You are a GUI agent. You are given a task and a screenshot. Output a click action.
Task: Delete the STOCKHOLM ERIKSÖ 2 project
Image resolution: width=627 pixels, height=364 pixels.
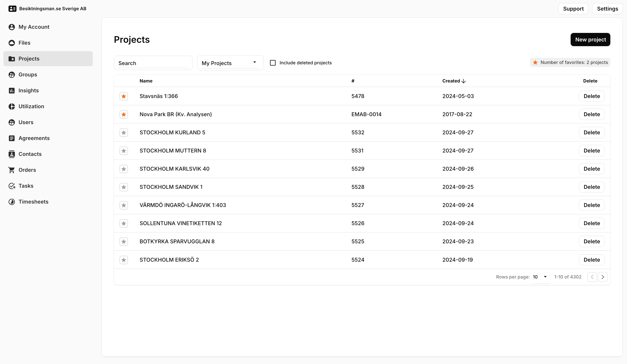coord(591,260)
